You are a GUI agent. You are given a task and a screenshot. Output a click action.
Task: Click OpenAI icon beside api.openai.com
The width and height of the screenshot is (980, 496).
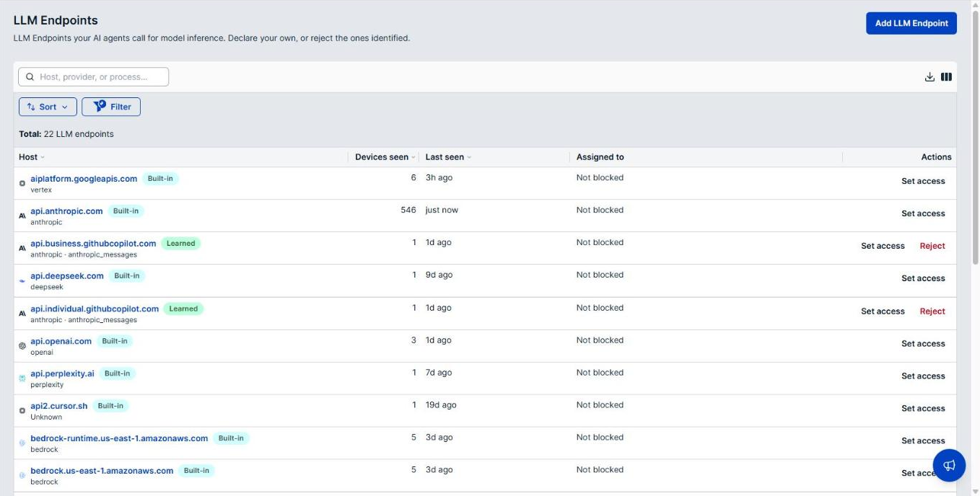[x=22, y=345]
